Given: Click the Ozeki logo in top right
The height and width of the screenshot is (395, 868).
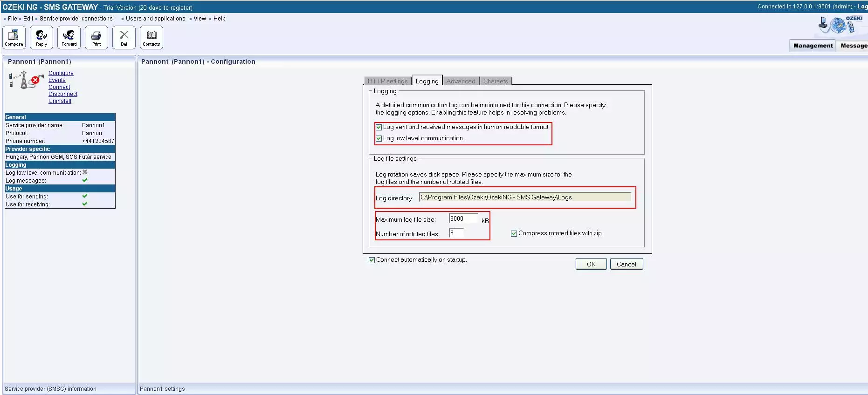Looking at the screenshot, I should [841, 26].
